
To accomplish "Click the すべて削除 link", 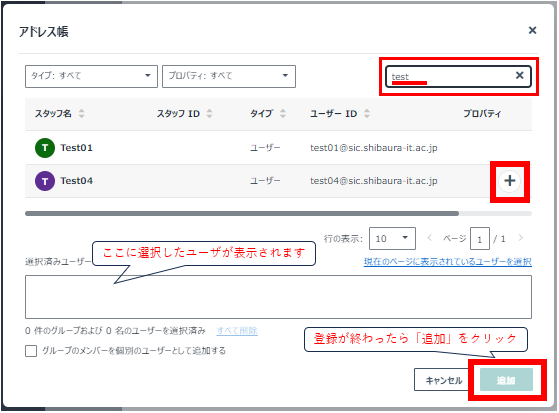I will pyautogui.click(x=237, y=331).
